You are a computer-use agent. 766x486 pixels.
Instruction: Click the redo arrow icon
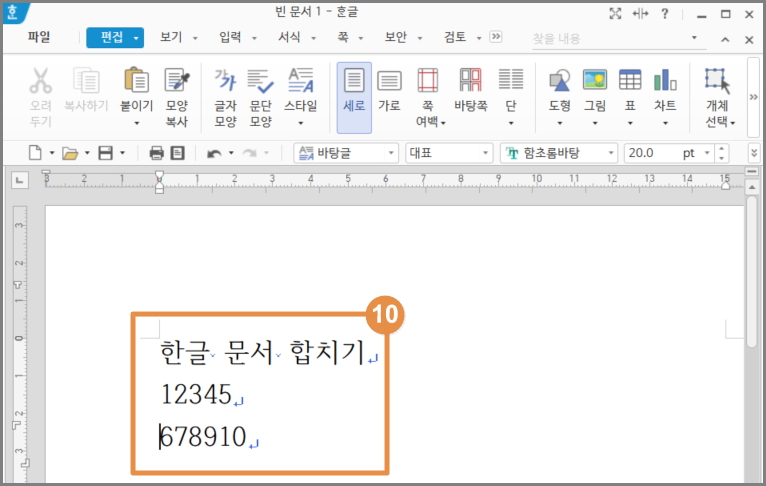(x=250, y=153)
